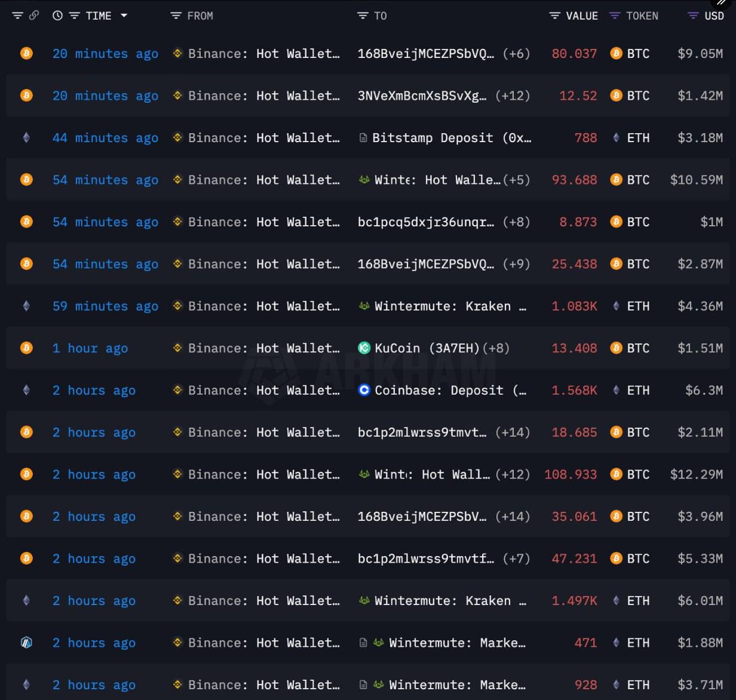736x700 pixels.
Task: Click the $12.29M USD amount
Action: [696, 474]
